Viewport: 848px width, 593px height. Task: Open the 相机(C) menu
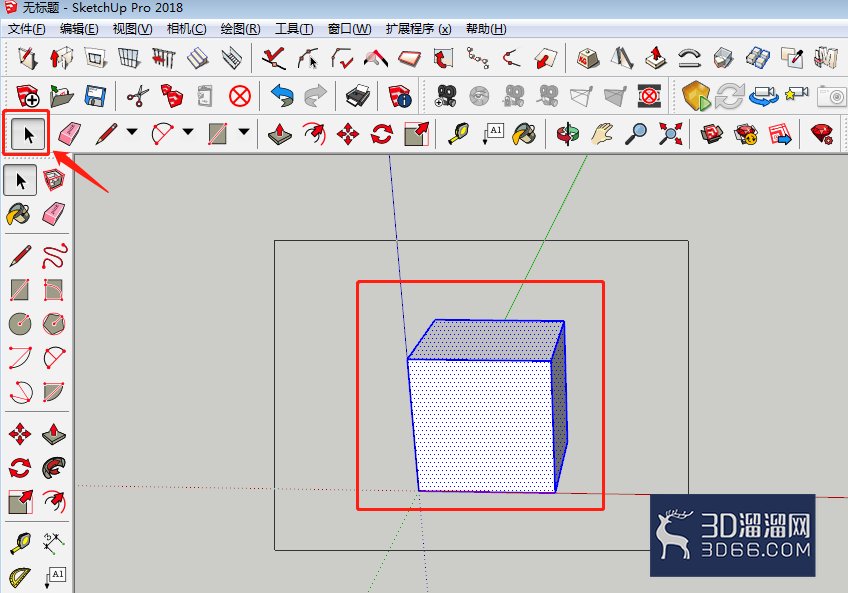pyautogui.click(x=186, y=29)
